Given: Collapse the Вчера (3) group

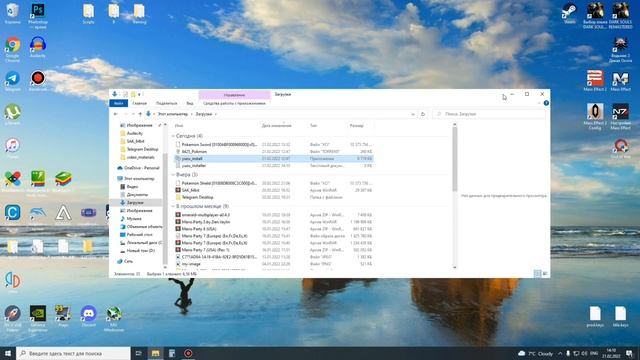Looking at the screenshot, I should pos(173,174).
